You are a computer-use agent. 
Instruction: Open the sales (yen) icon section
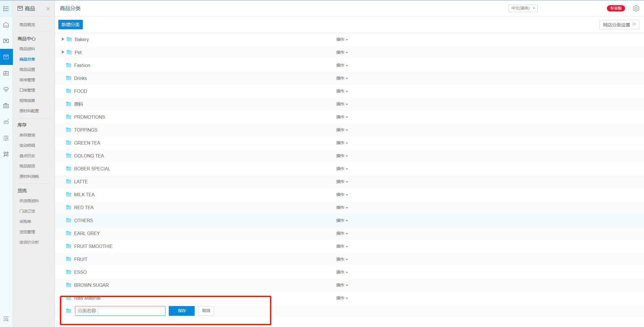(x=6, y=41)
